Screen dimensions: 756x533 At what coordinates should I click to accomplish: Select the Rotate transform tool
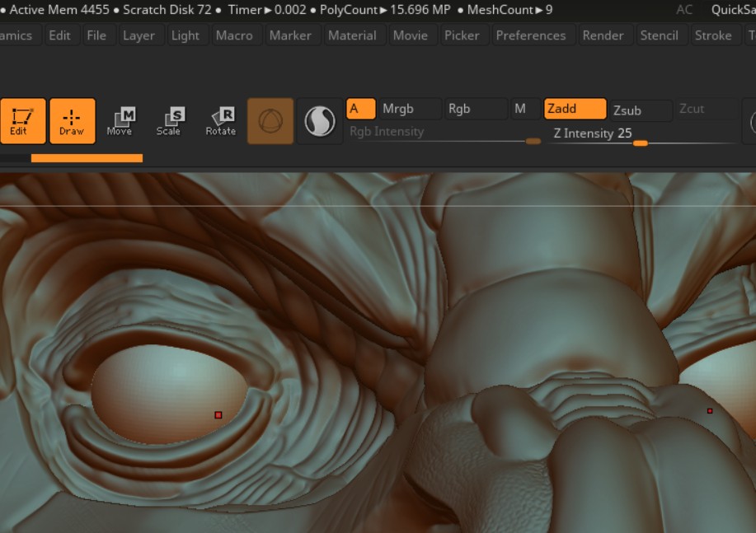pos(221,121)
